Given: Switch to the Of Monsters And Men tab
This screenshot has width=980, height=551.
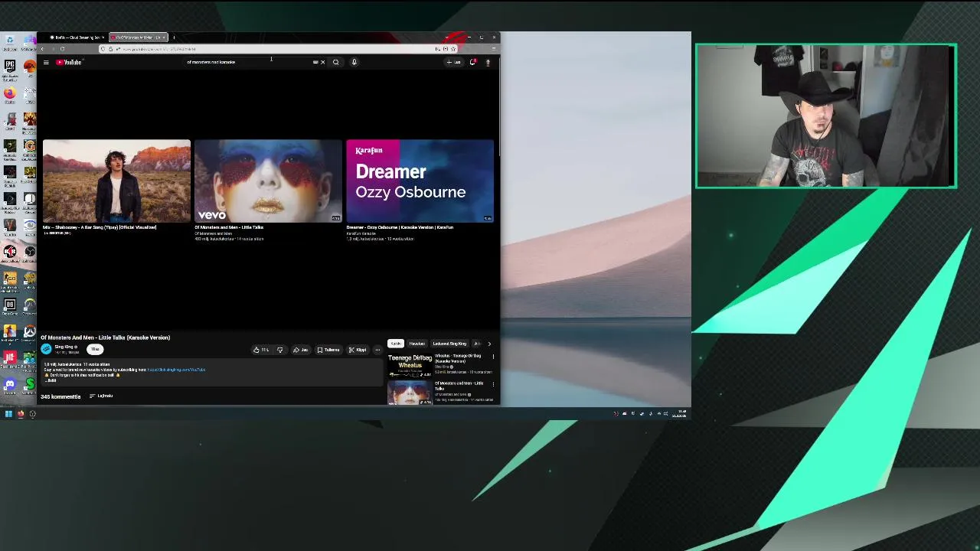Looking at the screenshot, I should pos(138,37).
